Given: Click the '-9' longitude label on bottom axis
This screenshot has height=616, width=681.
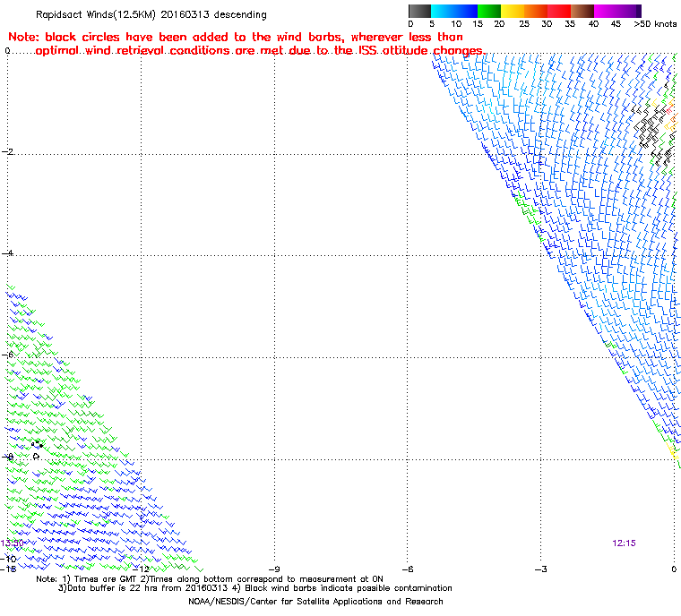Looking at the screenshot, I should tap(274, 569).
